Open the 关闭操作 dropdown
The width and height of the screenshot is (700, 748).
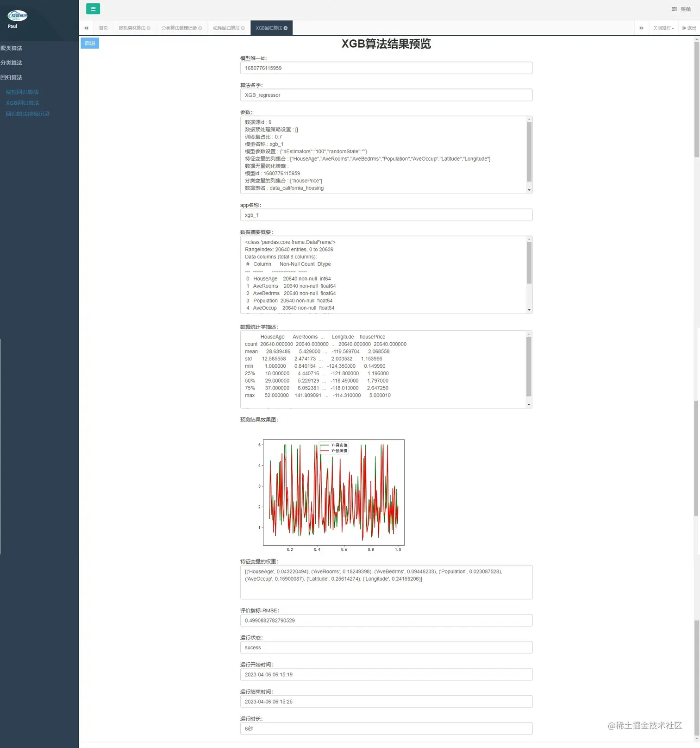[663, 28]
